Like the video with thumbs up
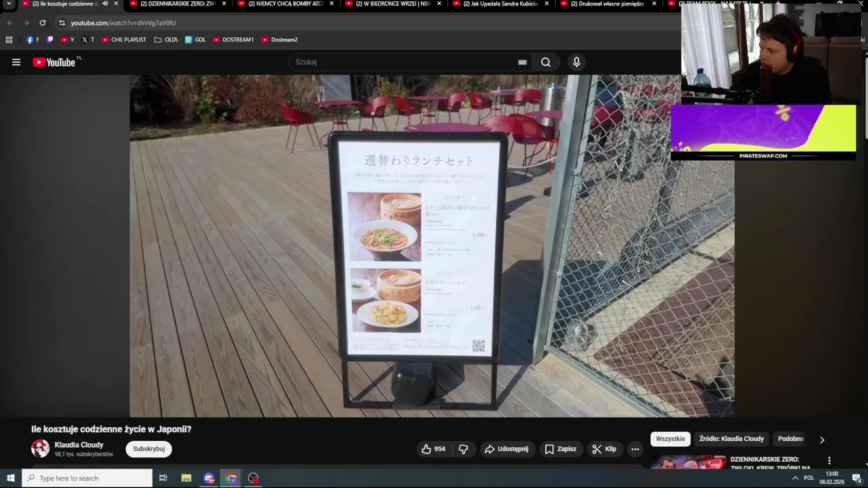 (x=433, y=449)
